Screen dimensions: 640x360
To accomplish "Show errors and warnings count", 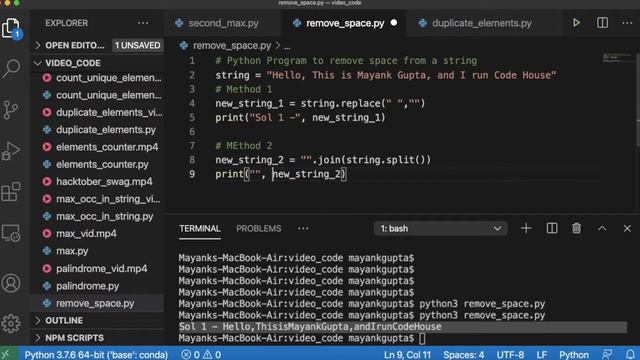I will pos(201,354).
